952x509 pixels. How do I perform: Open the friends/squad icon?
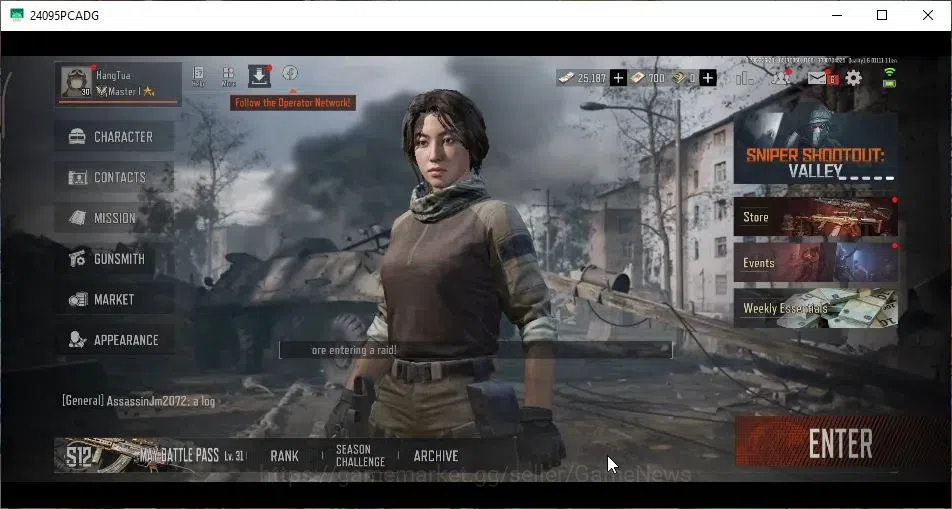tap(780, 77)
